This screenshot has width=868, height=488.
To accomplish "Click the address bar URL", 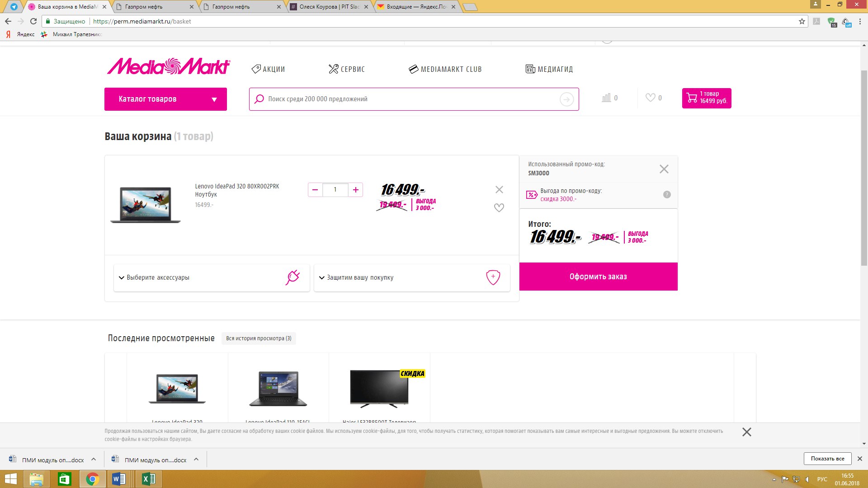I will click(x=142, y=21).
